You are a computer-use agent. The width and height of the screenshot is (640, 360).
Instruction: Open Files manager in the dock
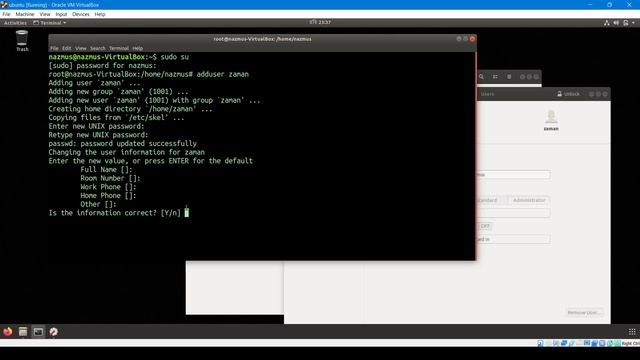23,332
